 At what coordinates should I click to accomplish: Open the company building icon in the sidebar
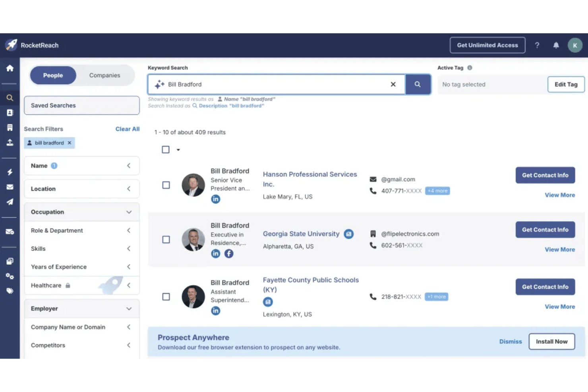pos(10,127)
